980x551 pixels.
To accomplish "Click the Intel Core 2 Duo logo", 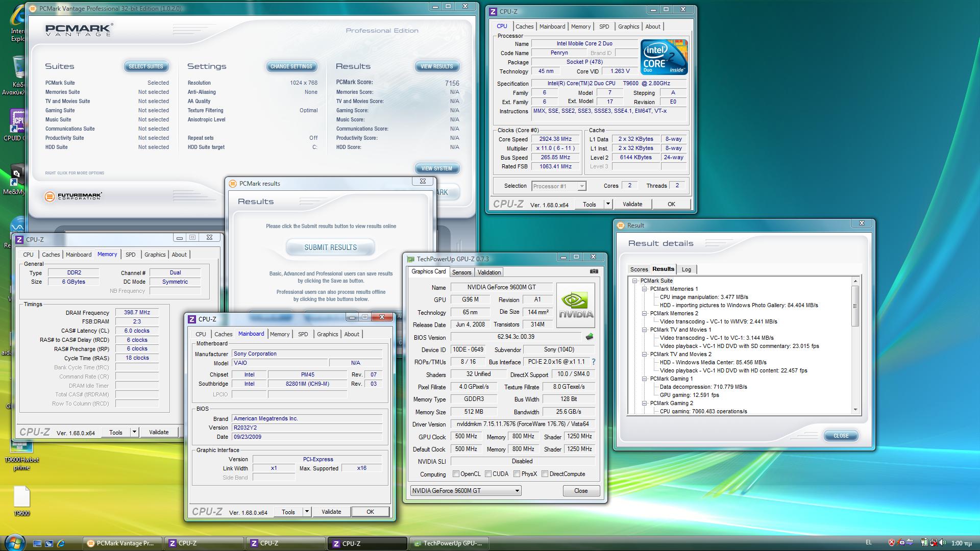I will (x=664, y=57).
